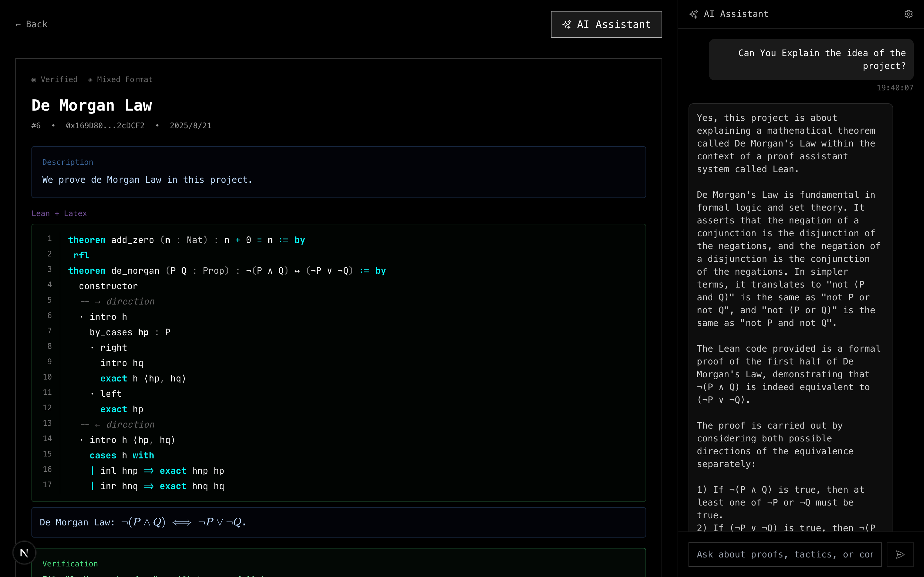Click the round N logo badge

(24, 552)
